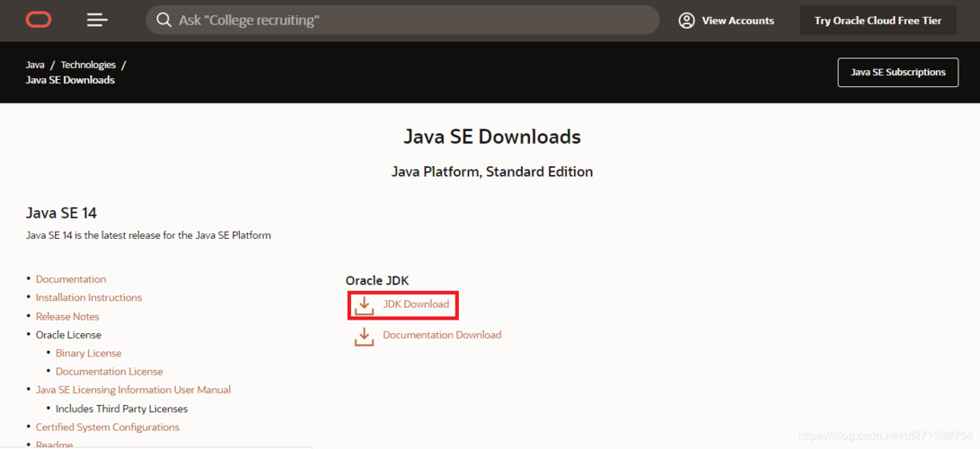The height and width of the screenshot is (449, 980).
Task: Click the Documentation Download arrow icon
Action: click(364, 336)
